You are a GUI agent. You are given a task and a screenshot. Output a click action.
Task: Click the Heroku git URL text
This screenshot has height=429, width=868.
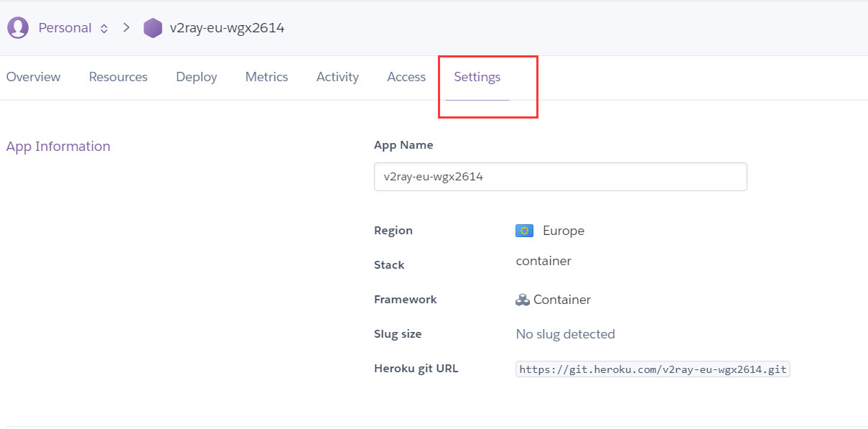[653, 369]
